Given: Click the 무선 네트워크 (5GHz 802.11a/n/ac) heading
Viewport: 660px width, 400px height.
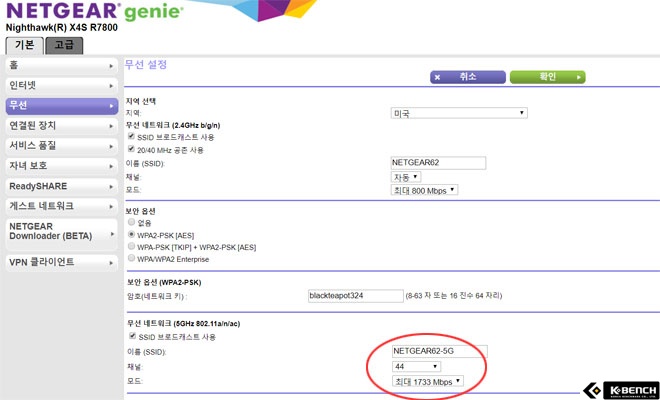Looking at the screenshot, I should pyautogui.click(x=184, y=323).
